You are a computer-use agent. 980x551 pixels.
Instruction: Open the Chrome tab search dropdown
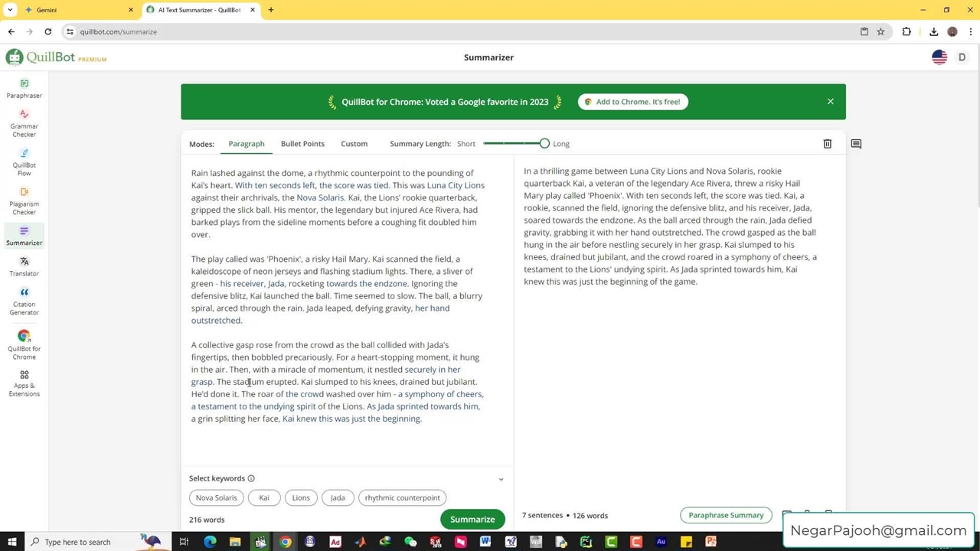11,10
